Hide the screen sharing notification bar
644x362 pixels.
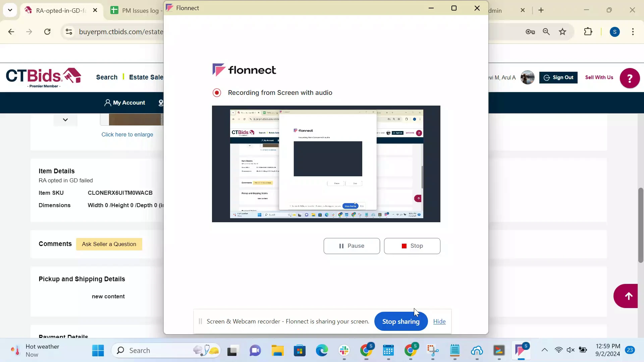pos(439,321)
